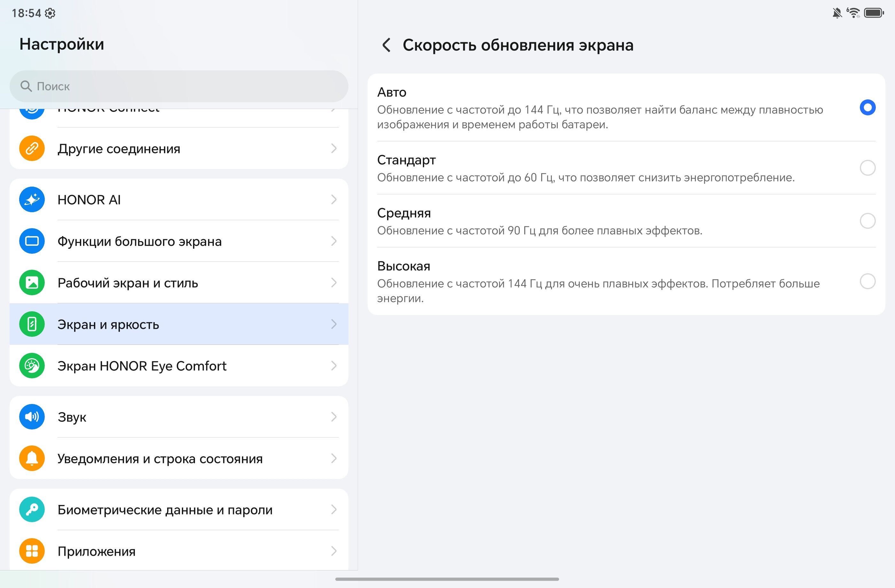Tap the bottom navigation gesture bar
895x588 pixels.
447,579
